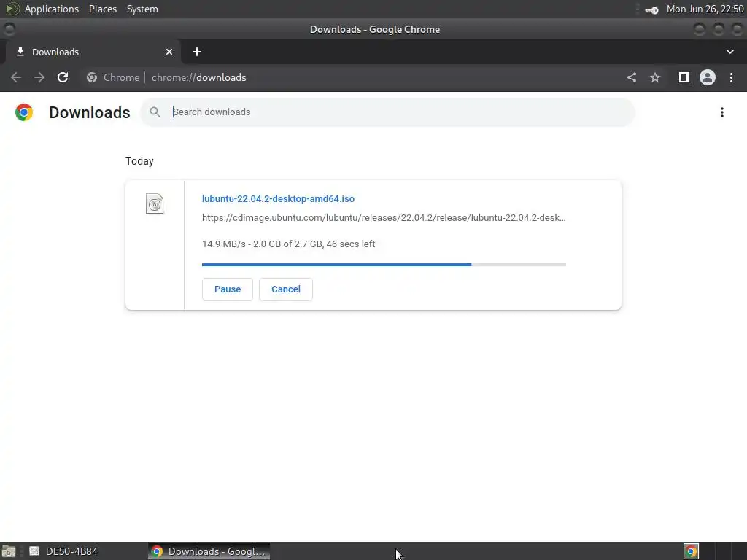Click the download progress bar

[384, 264]
